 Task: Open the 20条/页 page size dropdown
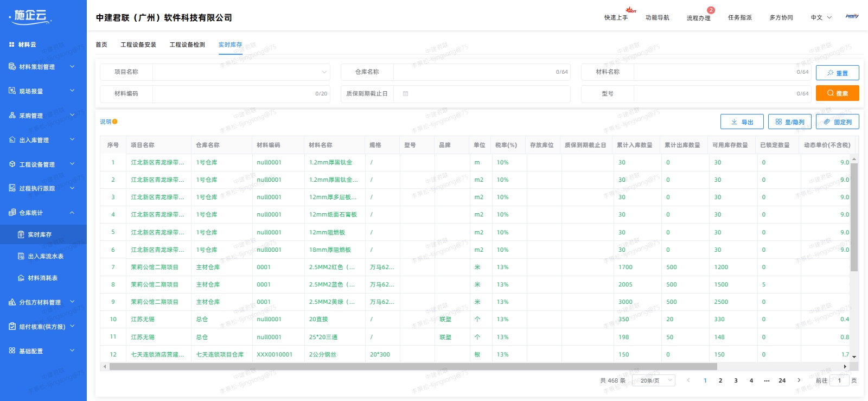coord(655,380)
